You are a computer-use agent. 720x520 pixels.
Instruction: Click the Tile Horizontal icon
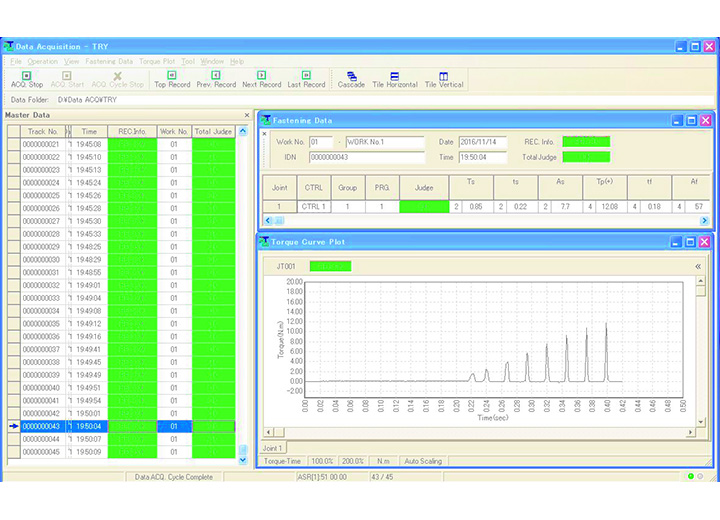pyautogui.click(x=394, y=79)
